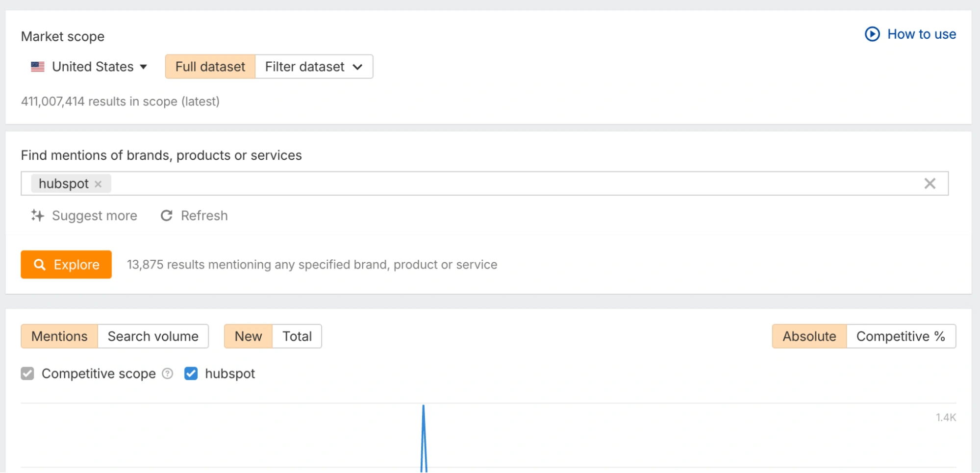Open the Competitive scope help icon

[x=168, y=373]
